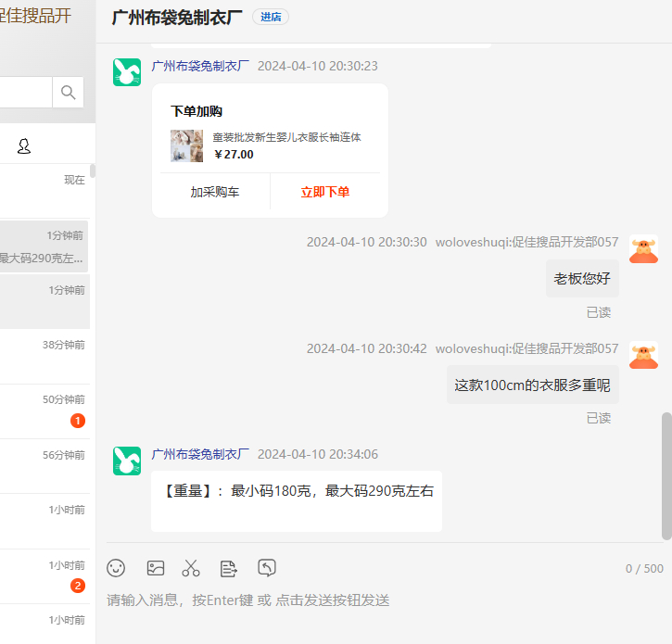Click the message input field
The width and height of the screenshot is (672, 644).
click(385, 600)
